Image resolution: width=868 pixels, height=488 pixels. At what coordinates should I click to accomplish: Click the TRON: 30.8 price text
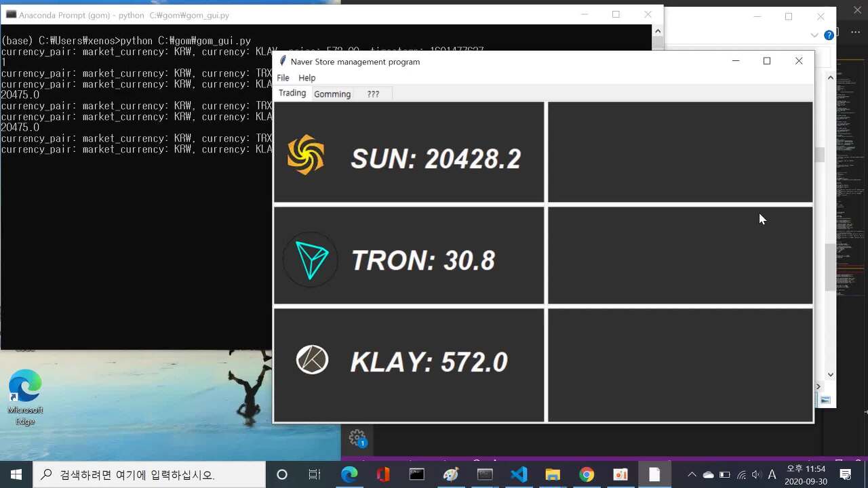point(422,260)
